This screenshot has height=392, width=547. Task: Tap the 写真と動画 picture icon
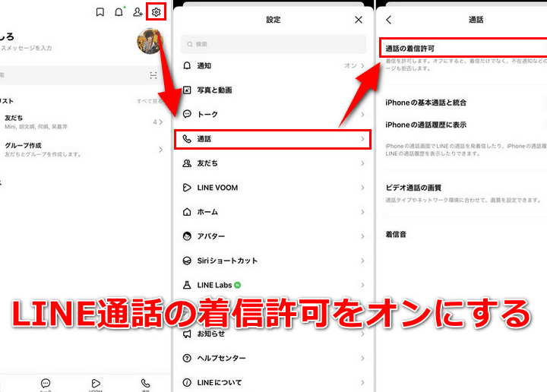[x=187, y=90]
